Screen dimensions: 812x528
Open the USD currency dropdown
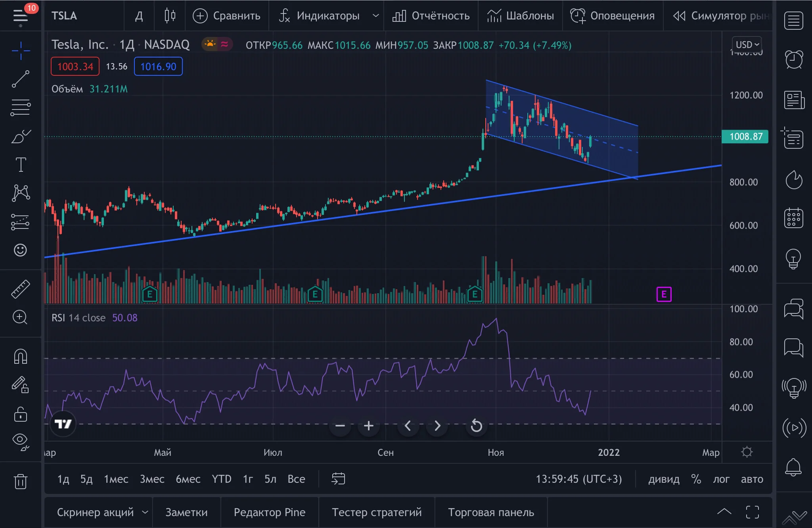747,44
